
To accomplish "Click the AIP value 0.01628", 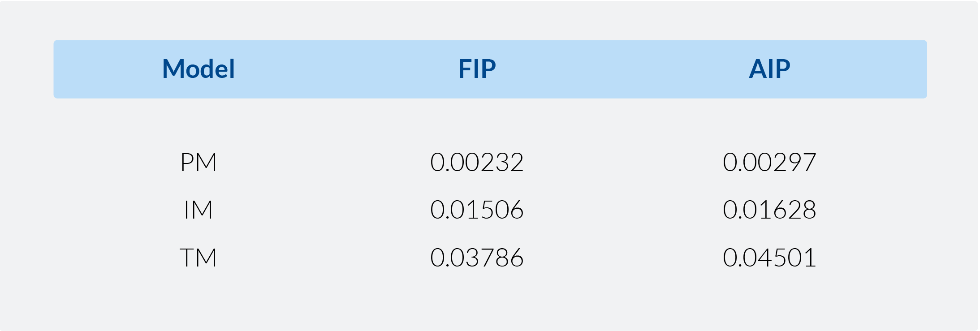I will tap(769, 210).
